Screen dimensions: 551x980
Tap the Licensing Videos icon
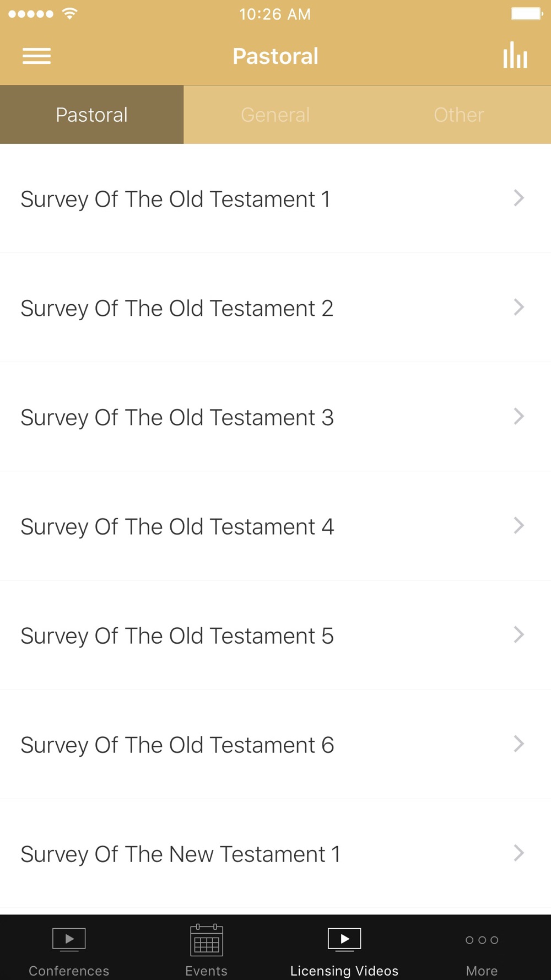tap(344, 939)
